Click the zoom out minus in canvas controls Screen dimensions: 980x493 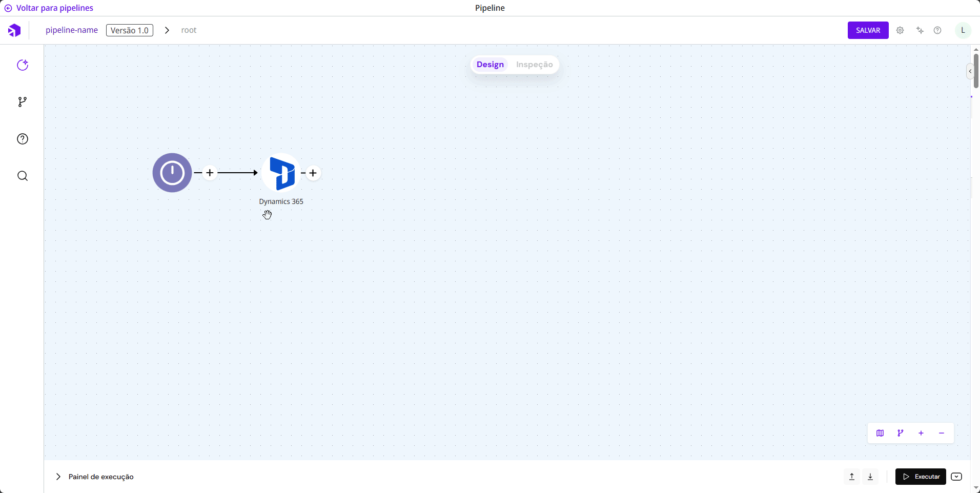[942, 433]
